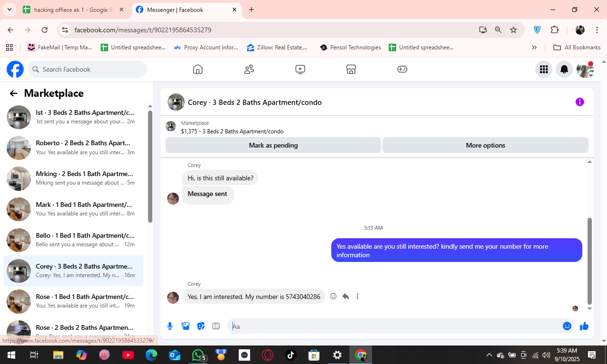The height and width of the screenshot is (364, 607).
Task: Select Corey 3 Beds 2 Baths conversation
Action: (x=74, y=271)
